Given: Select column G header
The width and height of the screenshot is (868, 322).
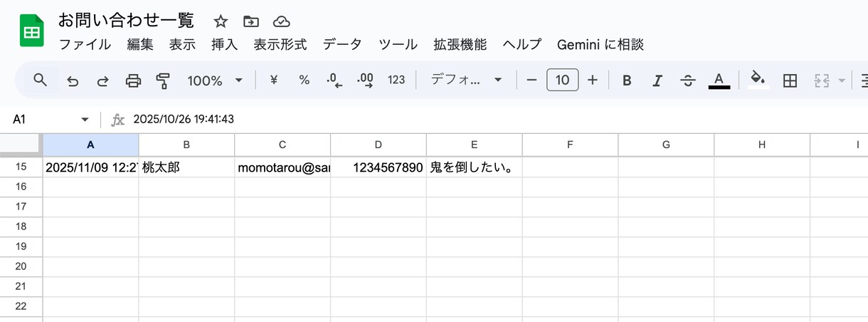Looking at the screenshot, I should [x=666, y=145].
